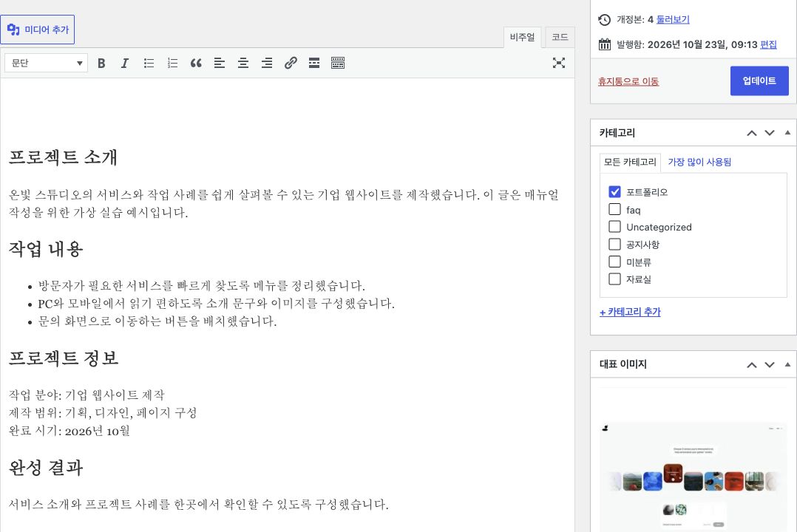
Task: Align text left
Action: pos(220,63)
